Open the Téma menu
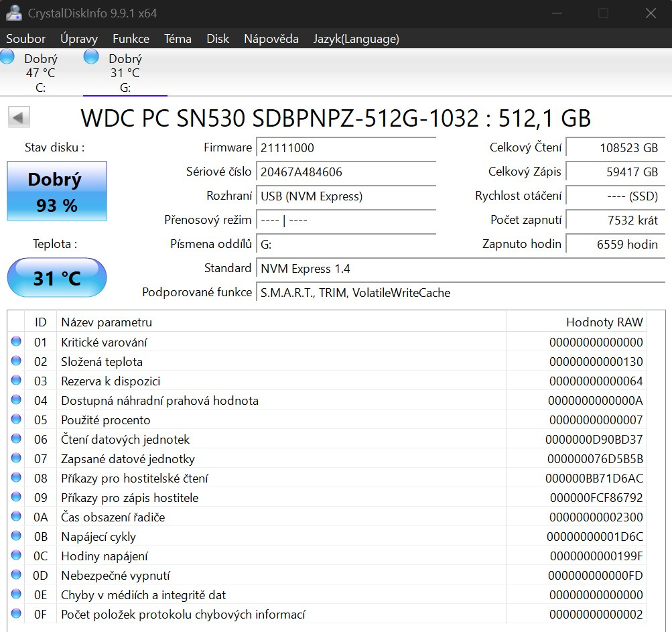This screenshot has width=672, height=632. 178,39
